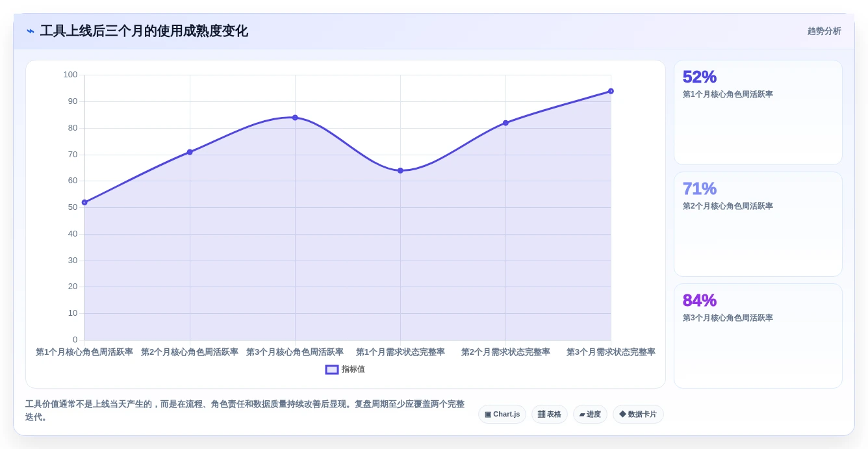Click the 71% data card value
The width and height of the screenshot is (868, 449).
pos(700,189)
